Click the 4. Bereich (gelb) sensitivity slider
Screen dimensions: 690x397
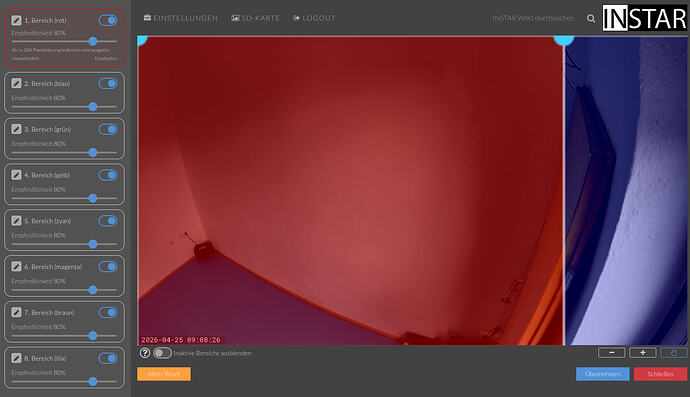(x=64, y=198)
